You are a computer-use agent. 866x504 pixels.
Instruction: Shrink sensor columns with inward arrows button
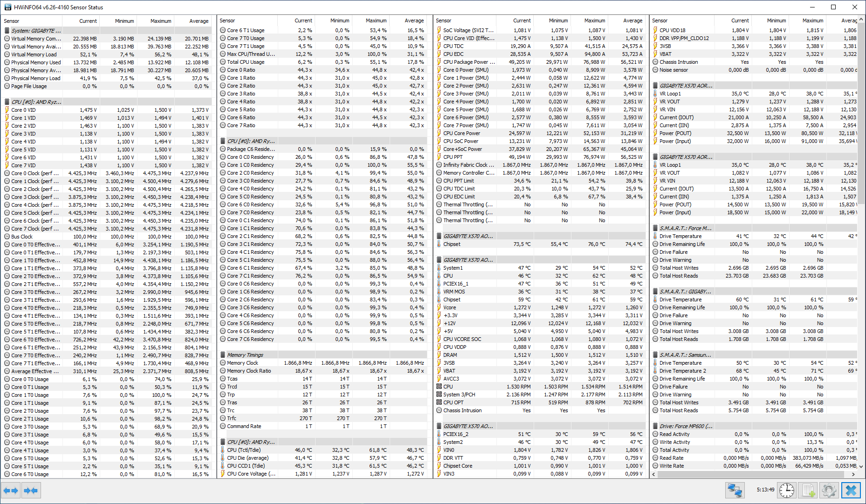tap(31, 490)
